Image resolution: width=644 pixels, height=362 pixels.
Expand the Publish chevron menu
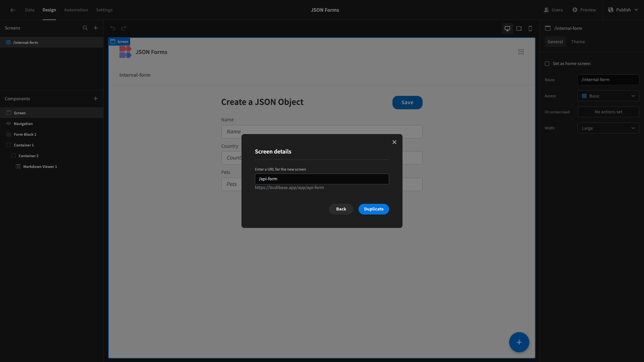pyautogui.click(x=636, y=10)
